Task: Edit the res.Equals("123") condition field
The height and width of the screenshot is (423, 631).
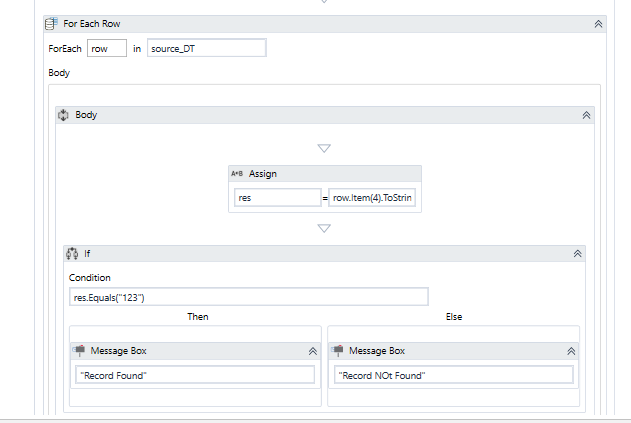Action: (x=249, y=297)
